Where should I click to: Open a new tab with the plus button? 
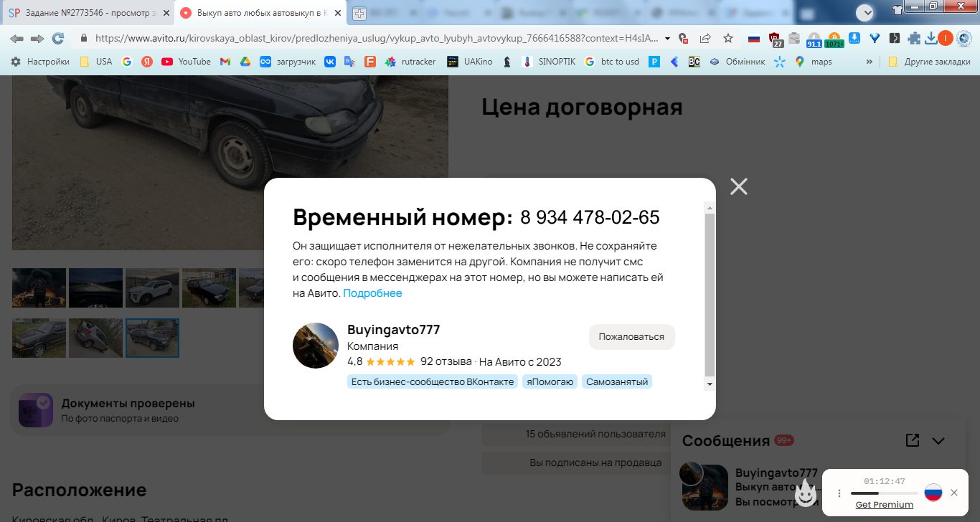[x=359, y=13]
